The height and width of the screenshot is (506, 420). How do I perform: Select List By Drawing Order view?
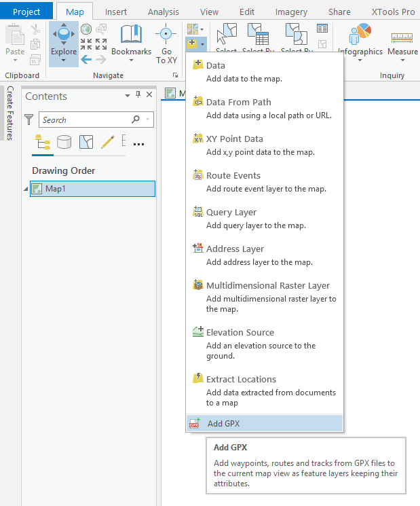pos(43,142)
